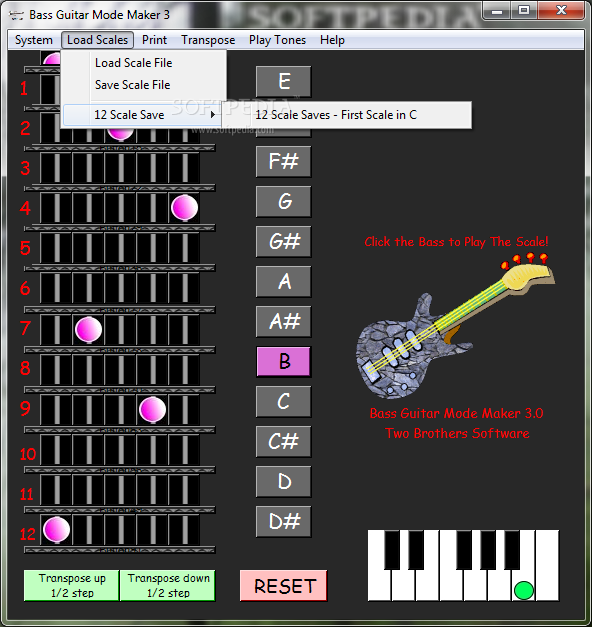The image size is (592, 627).
Task: Click the red fret number 6 label
Action: tap(25, 288)
